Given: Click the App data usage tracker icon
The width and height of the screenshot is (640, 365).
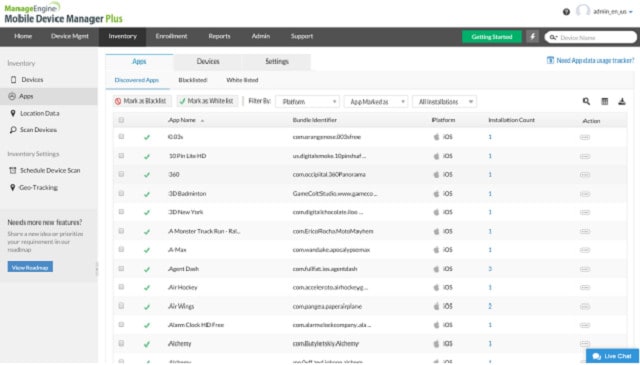Looking at the screenshot, I should point(550,60).
